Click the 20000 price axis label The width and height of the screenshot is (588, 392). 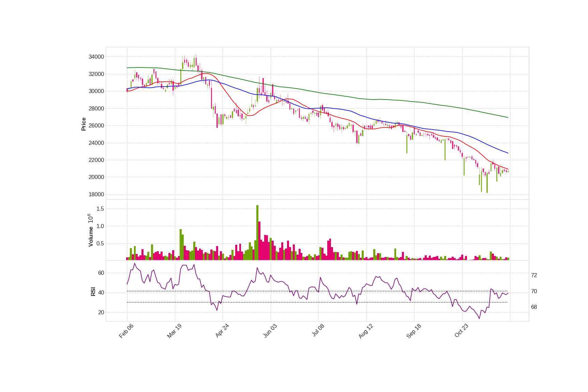point(96,177)
